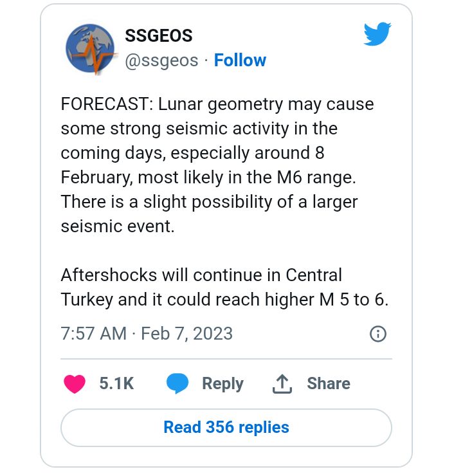Open the Read 356 replies button
The image size is (463, 476).
[x=226, y=427]
